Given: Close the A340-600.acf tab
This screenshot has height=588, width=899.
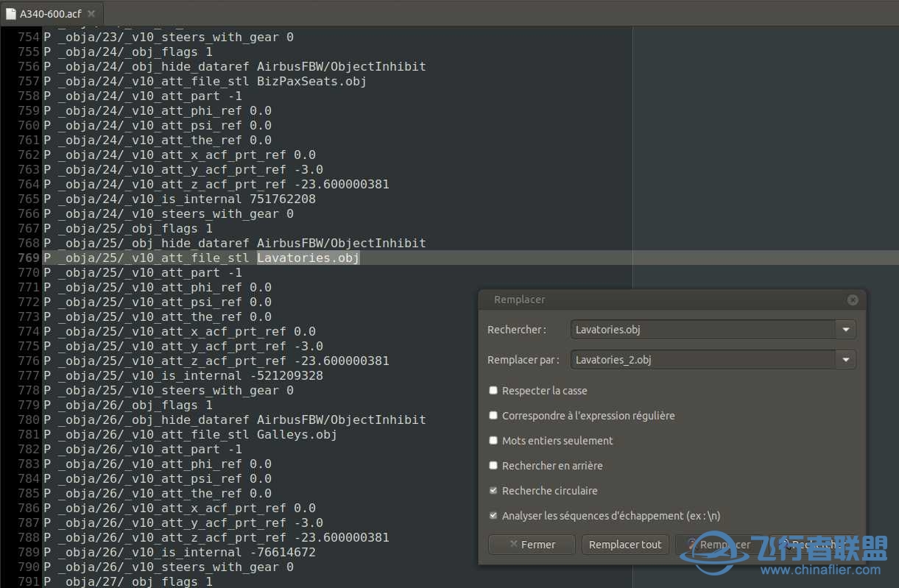Looking at the screenshot, I should (91, 14).
